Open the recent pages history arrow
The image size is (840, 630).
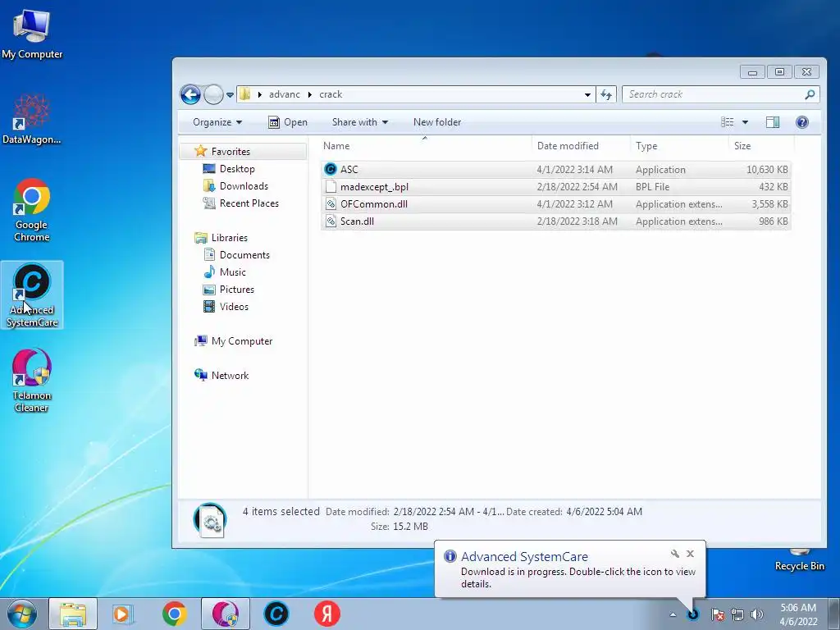coord(230,95)
